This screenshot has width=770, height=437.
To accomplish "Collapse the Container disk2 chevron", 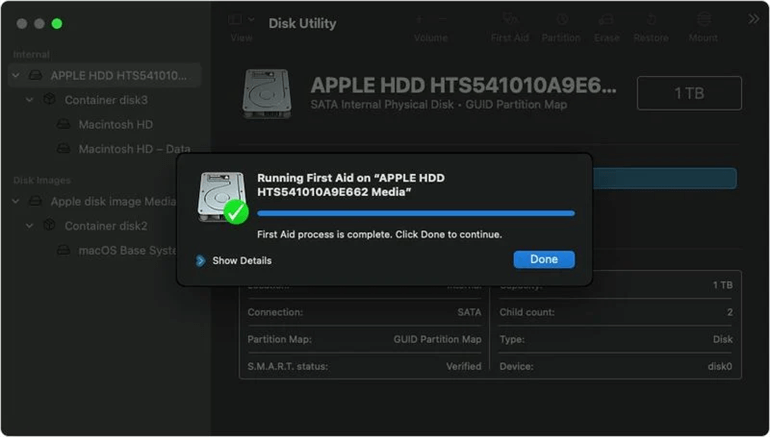I will [x=29, y=226].
